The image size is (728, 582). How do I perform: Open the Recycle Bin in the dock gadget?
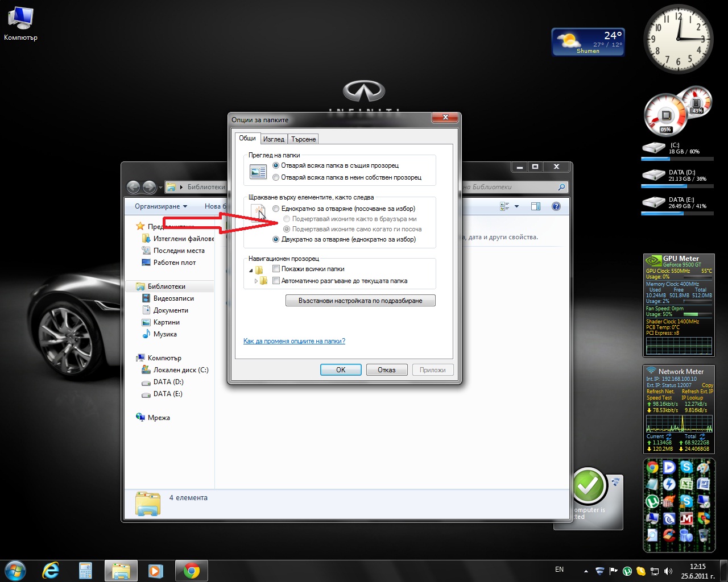pos(704,535)
